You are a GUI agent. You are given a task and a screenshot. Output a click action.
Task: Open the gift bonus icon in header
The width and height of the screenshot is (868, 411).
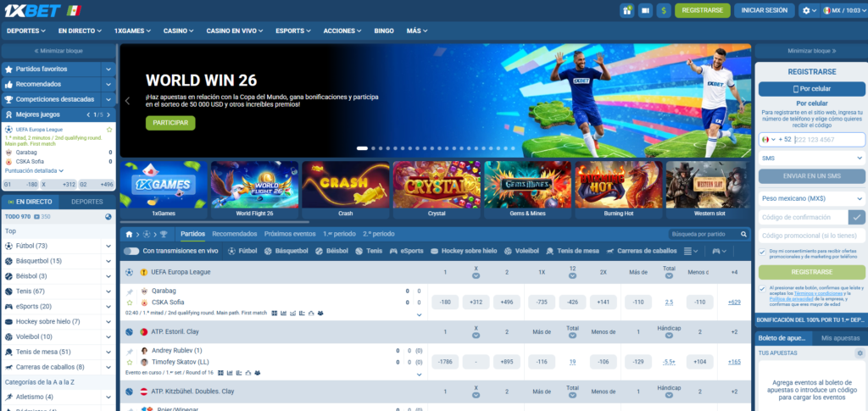pyautogui.click(x=627, y=10)
